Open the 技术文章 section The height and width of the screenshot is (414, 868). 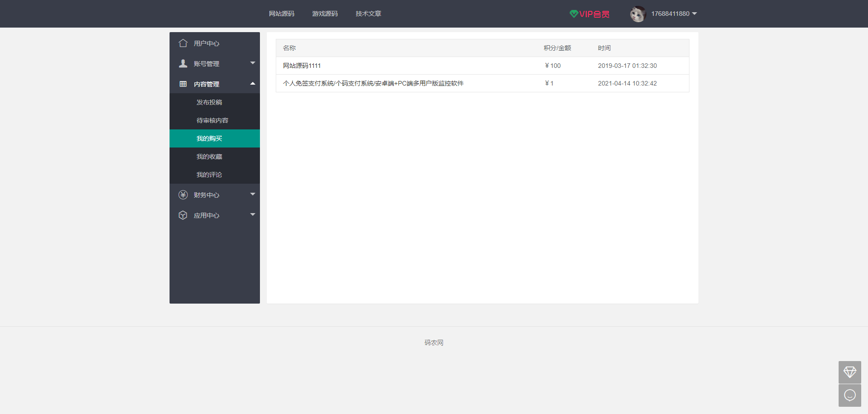(368, 14)
